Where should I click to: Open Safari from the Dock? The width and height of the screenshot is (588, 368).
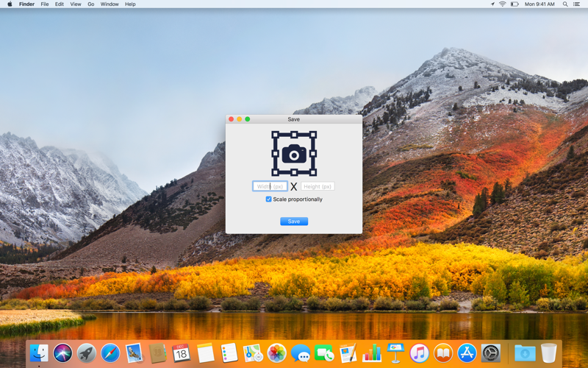[110, 353]
